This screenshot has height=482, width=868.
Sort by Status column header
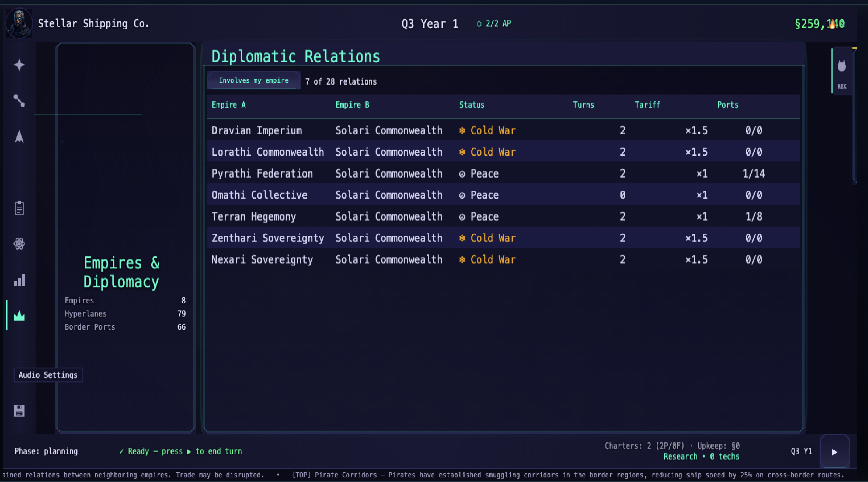[472, 105]
